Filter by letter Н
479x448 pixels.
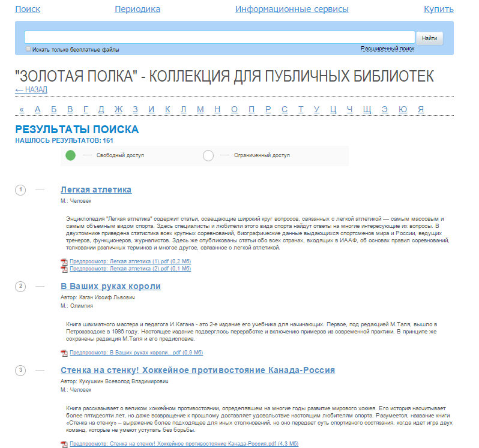click(x=217, y=109)
